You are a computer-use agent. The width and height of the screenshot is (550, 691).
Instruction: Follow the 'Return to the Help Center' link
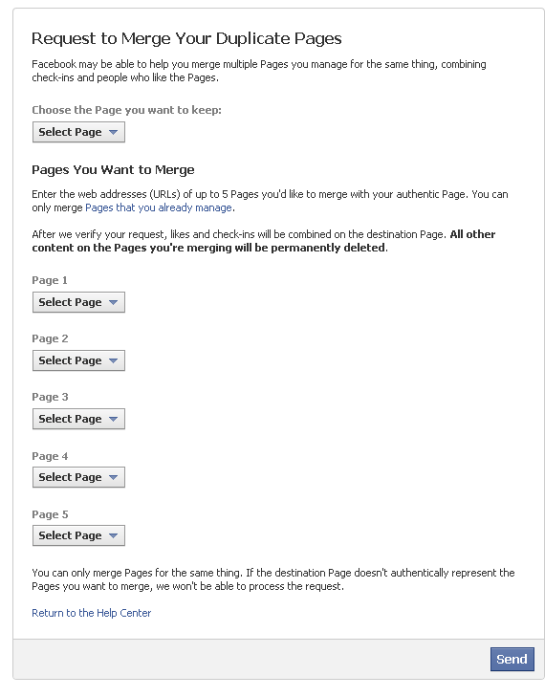[x=91, y=613]
